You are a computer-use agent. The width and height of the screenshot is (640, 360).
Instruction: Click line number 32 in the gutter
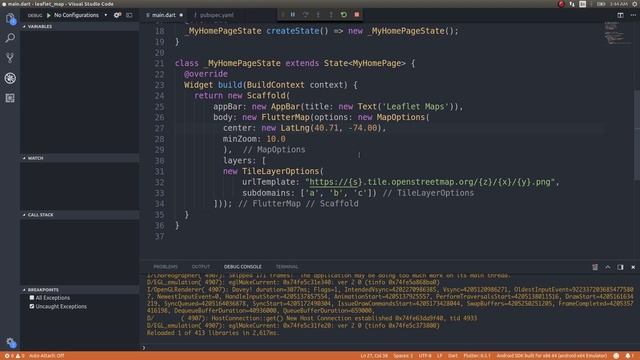[159, 182]
